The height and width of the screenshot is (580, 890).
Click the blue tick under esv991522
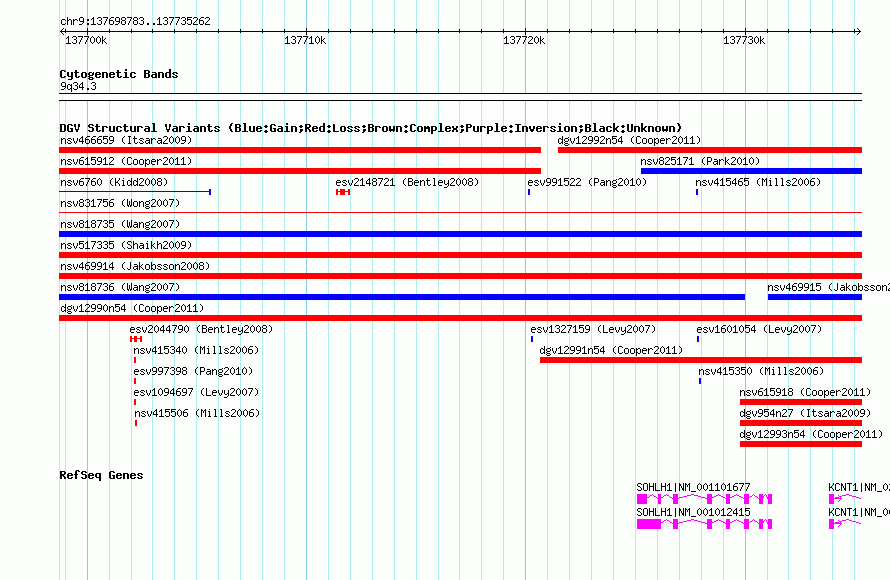(x=529, y=192)
